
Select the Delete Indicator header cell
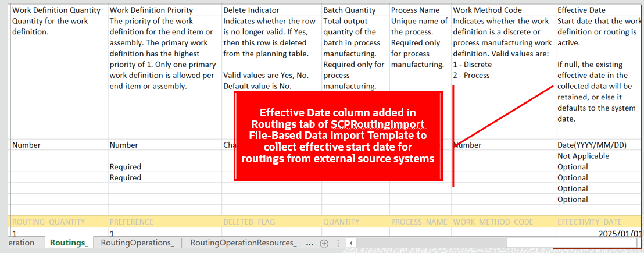tap(271, 10)
